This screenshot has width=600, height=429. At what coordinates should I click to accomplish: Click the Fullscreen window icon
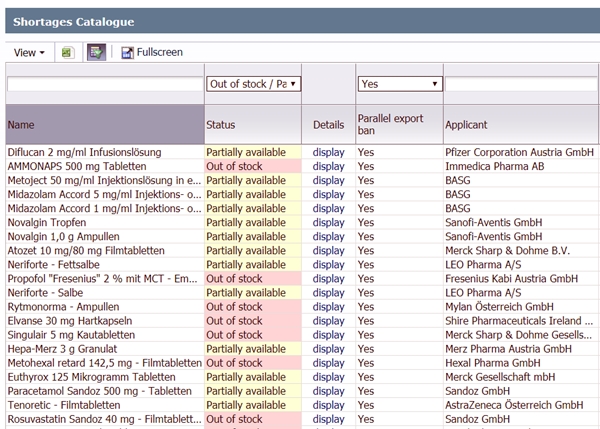click(127, 52)
